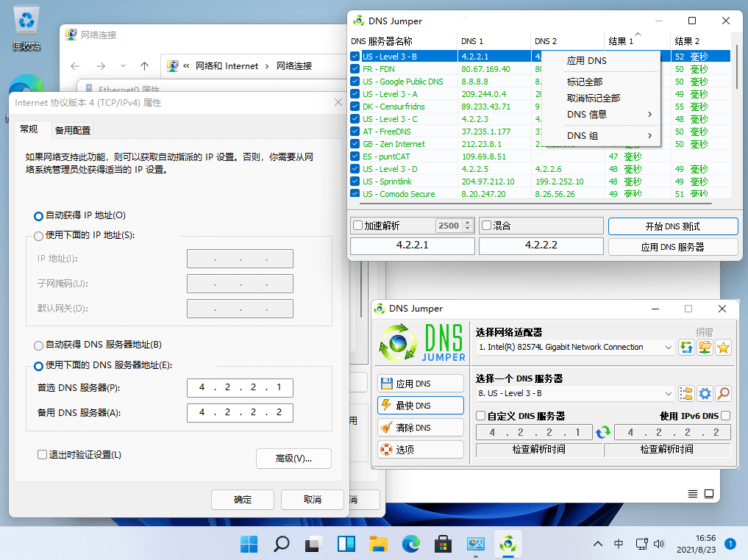Open Microsoft Store from taskbar
Viewport: 748px width, 560px height.
(444, 544)
